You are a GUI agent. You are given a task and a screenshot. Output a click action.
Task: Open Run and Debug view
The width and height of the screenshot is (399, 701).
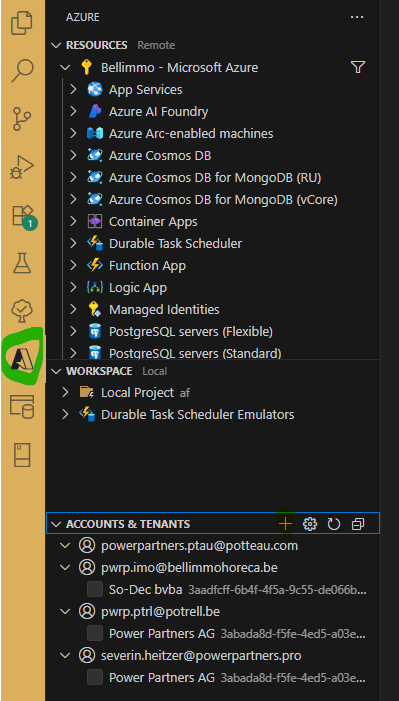[x=22, y=166]
